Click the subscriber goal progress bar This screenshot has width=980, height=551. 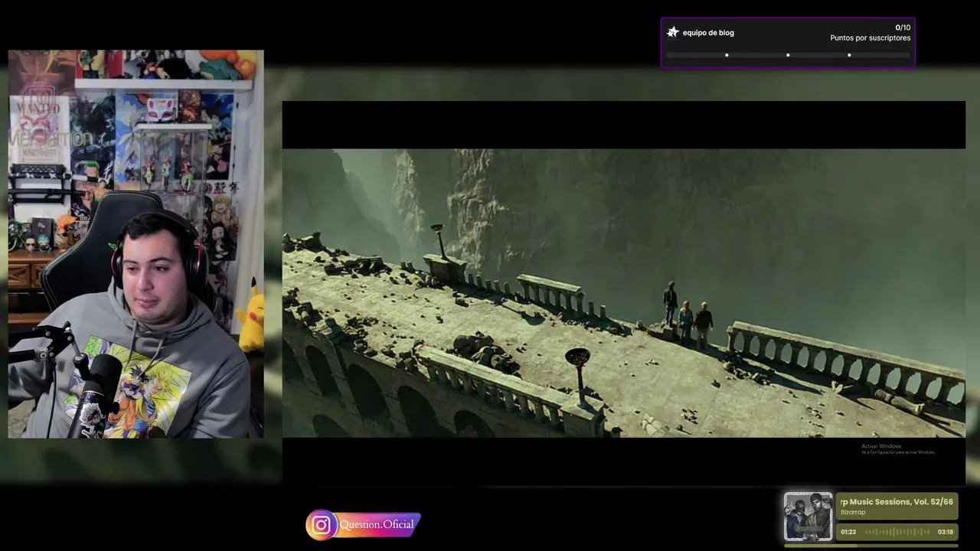(x=788, y=55)
